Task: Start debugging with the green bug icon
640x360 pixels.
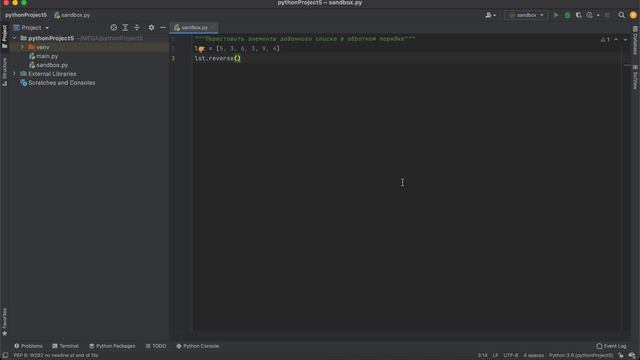Action: [x=567, y=15]
